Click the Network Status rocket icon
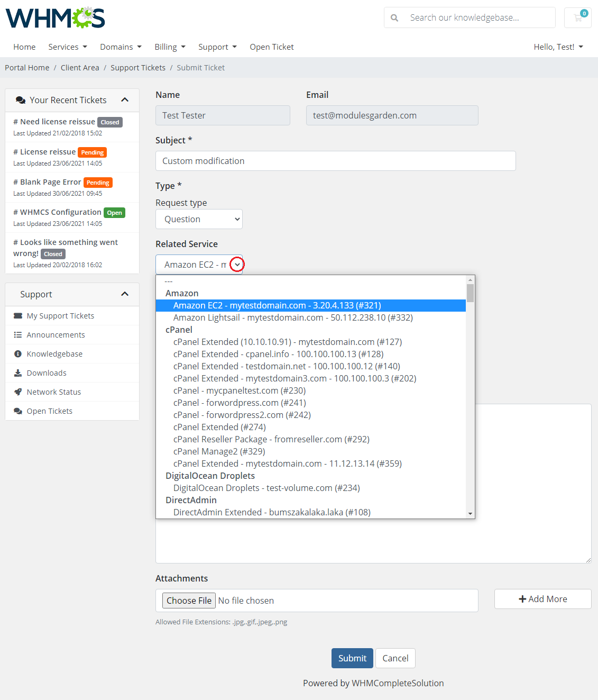 pos(18,392)
